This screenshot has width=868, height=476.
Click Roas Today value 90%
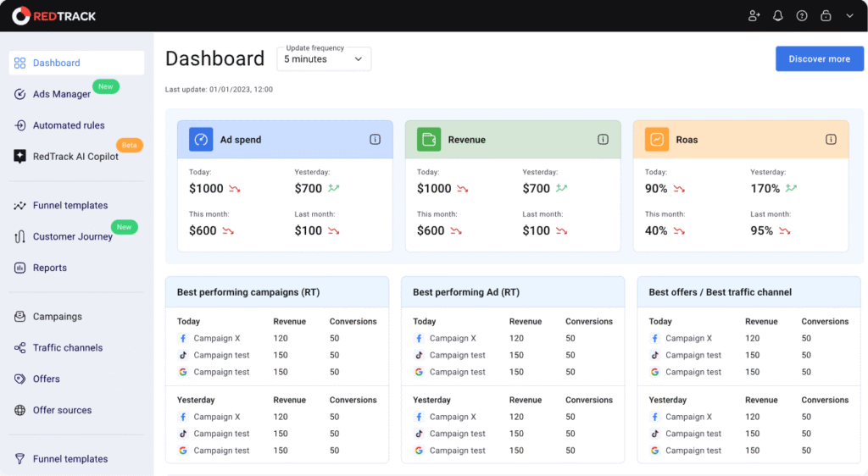(656, 189)
